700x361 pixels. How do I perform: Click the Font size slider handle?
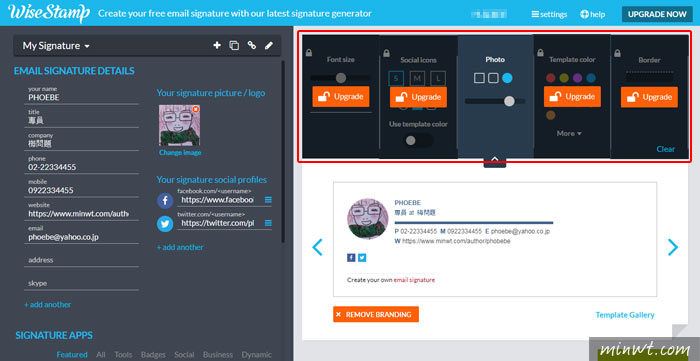(341, 78)
